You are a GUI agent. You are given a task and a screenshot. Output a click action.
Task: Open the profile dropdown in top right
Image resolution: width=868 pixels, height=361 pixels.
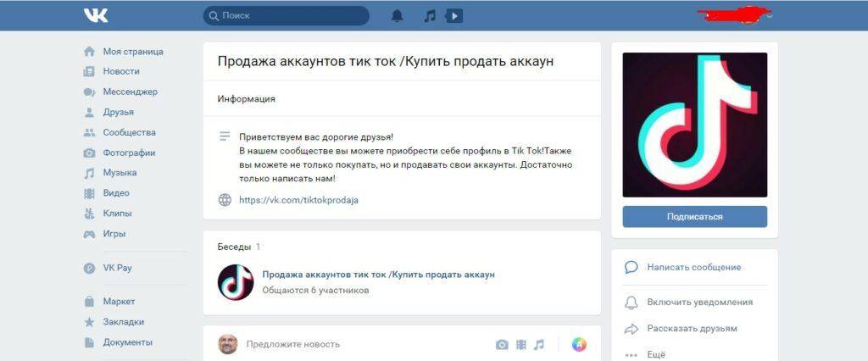point(770,14)
